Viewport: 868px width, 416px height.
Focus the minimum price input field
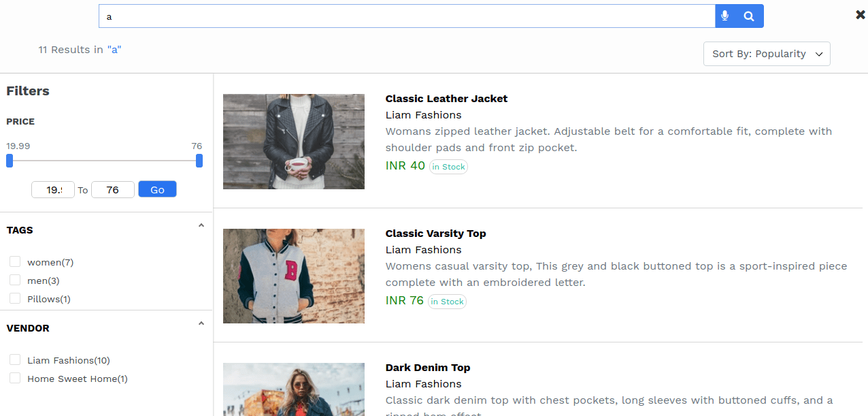tap(53, 190)
